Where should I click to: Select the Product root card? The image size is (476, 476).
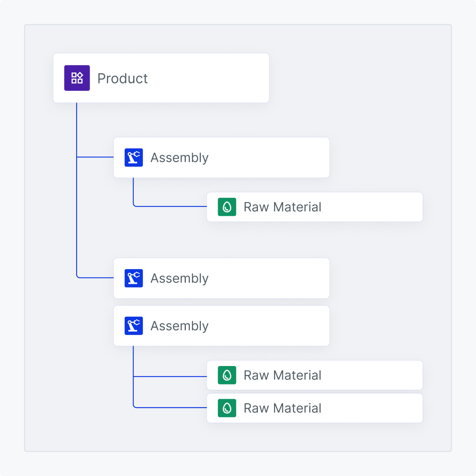click(x=161, y=78)
